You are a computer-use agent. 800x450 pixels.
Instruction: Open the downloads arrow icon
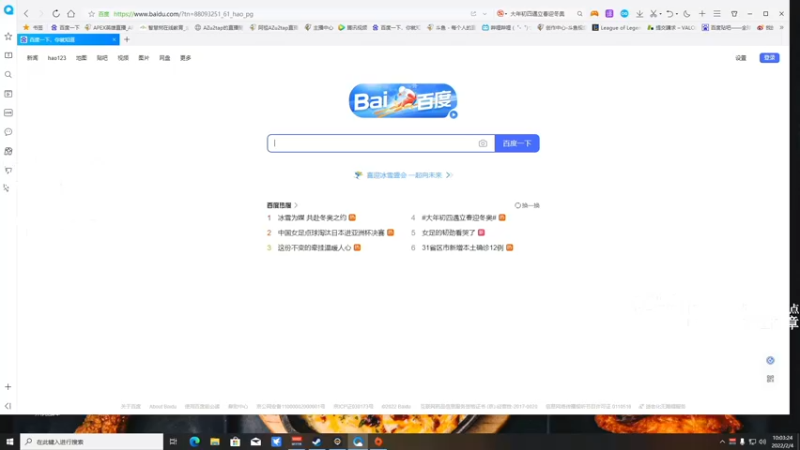pos(639,14)
